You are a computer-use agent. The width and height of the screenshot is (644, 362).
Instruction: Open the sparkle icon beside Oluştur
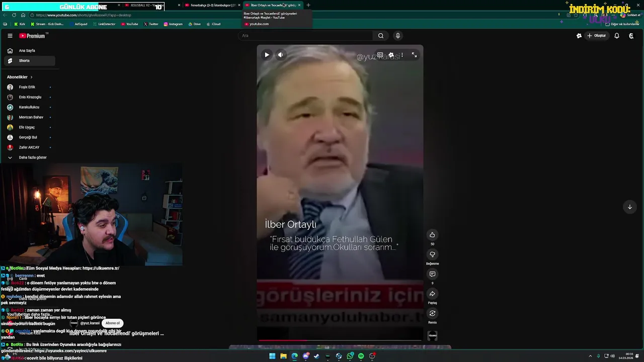579,36
